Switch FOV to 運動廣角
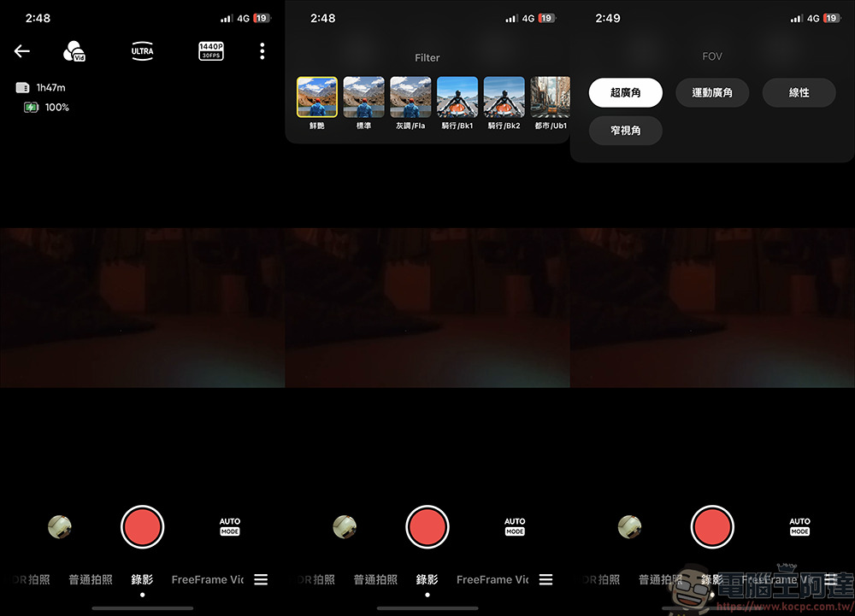This screenshot has height=616, width=855. point(712,92)
